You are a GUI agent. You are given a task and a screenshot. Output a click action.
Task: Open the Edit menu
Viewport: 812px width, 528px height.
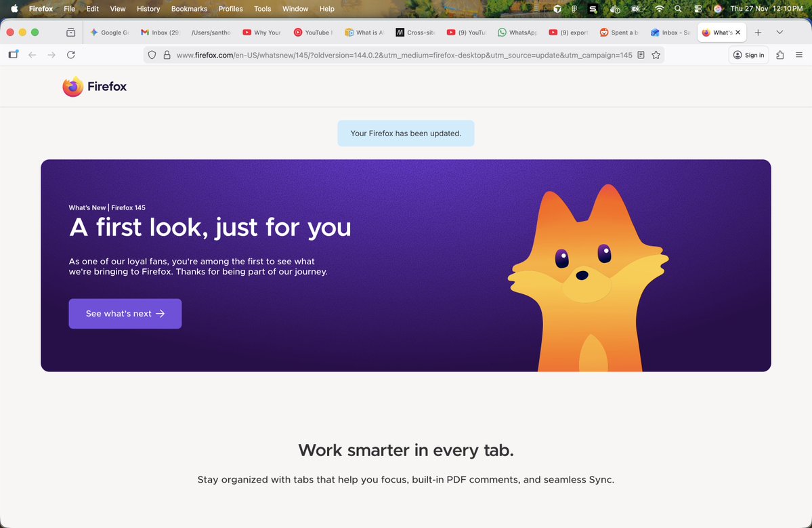pyautogui.click(x=93, y=9)
